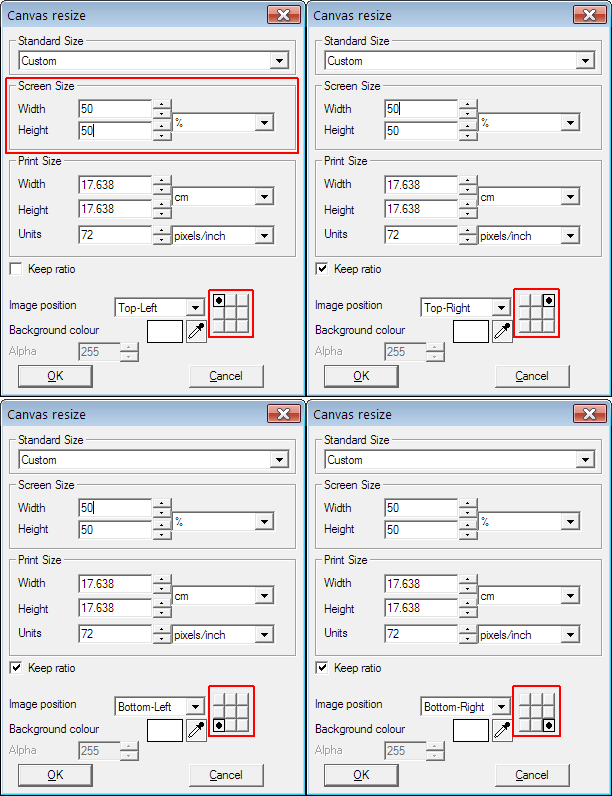Increase Screen Size Width with up arrow in Top-Left dialog

coord(162,105)
